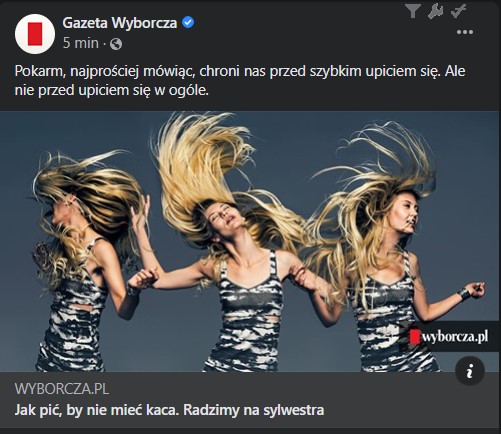
Task: Click the red rectangle in the wyborcza.pl watermark
Action: click(414, 337)
